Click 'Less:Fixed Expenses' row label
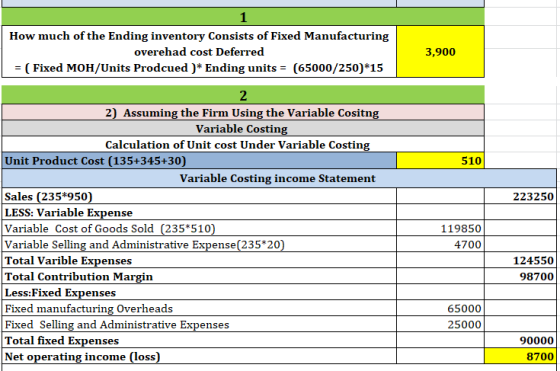 [x=199, y=292]
